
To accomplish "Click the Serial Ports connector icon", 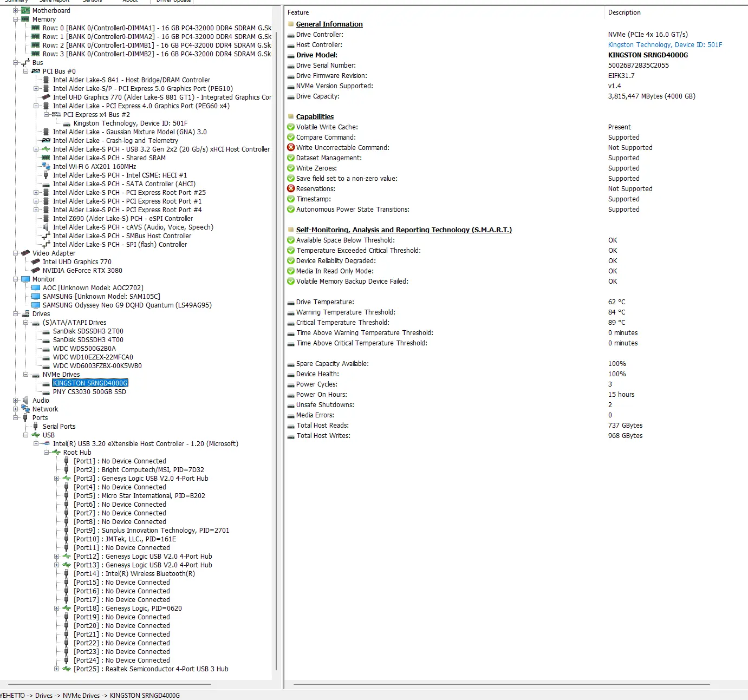I will pyautogui.click(x=36, y=426).
